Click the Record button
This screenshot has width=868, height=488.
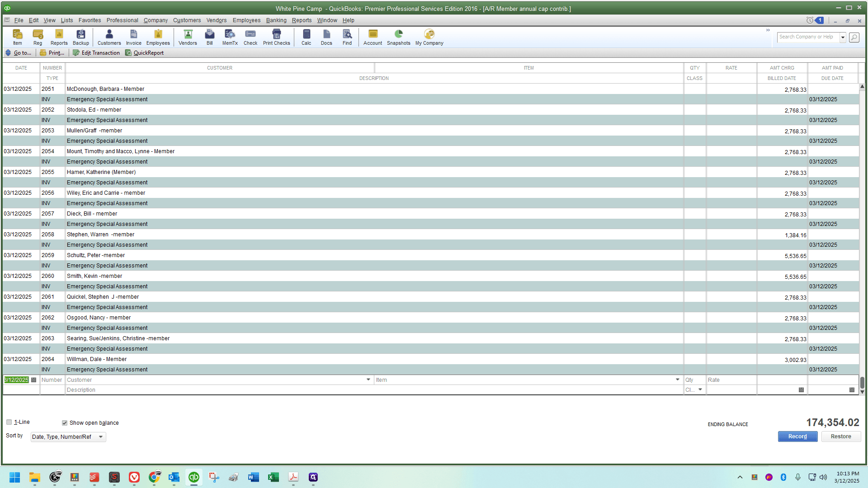[x=797, y=436]
